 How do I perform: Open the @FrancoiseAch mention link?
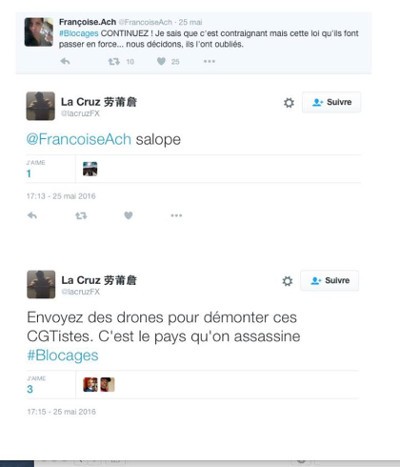point(79,139)
